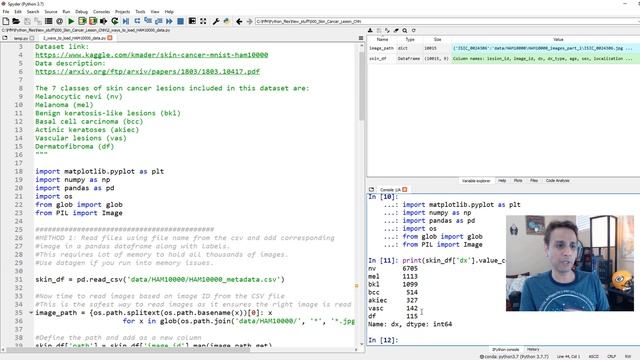640x360 pixels.
Task: Close the Console 1/A tab
Action: pos(405,189)
